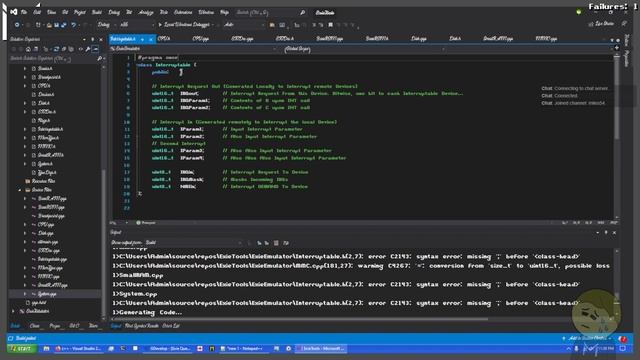This screenshot has width=640, height=360.
Task: Open the Show output from Build dropdown
Action: 193,243
